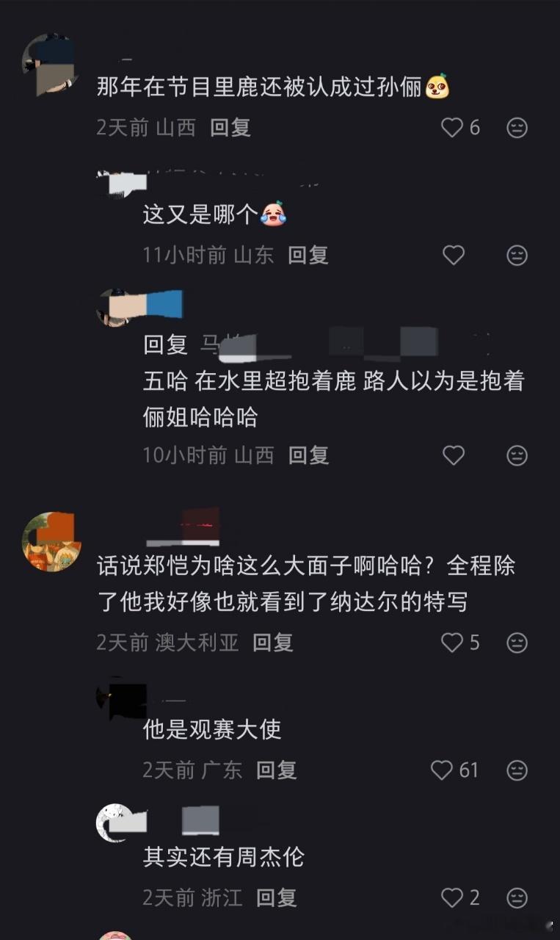Dislike the 郑恺 comment from 澳大利亚

pos(517,643)
